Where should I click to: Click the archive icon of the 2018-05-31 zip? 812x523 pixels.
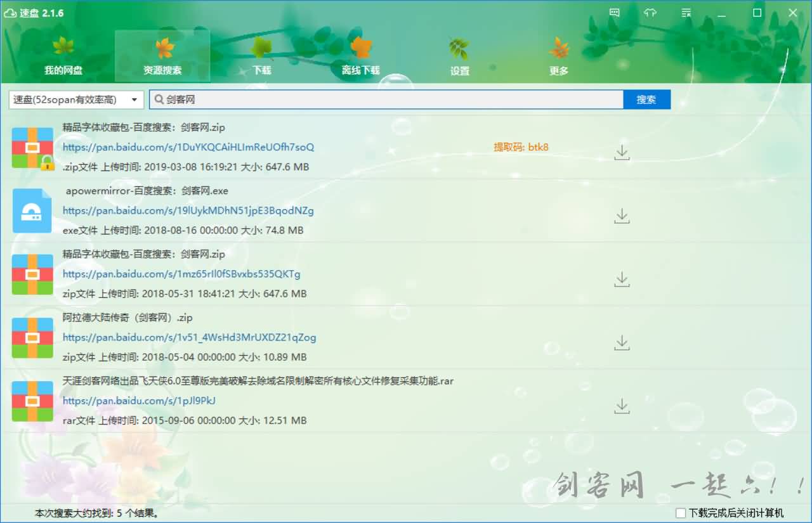tap(32, 274)
